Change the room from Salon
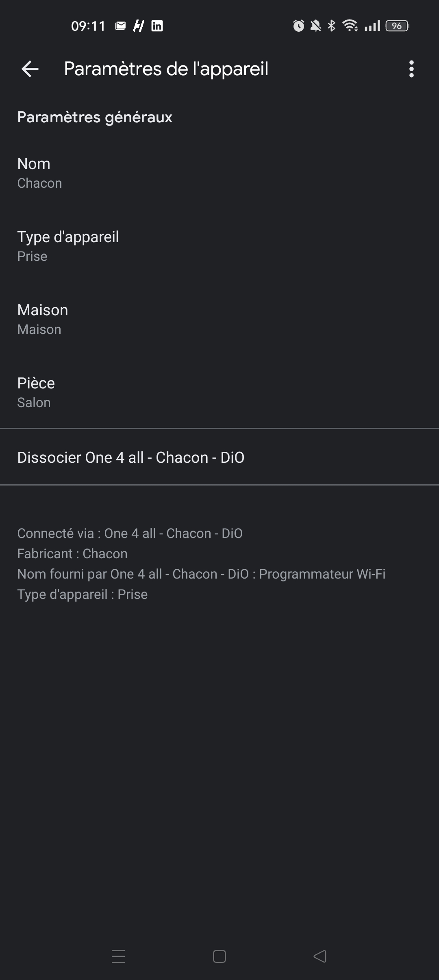The width and height of the screenshot is (439, 980). point(219,392)
